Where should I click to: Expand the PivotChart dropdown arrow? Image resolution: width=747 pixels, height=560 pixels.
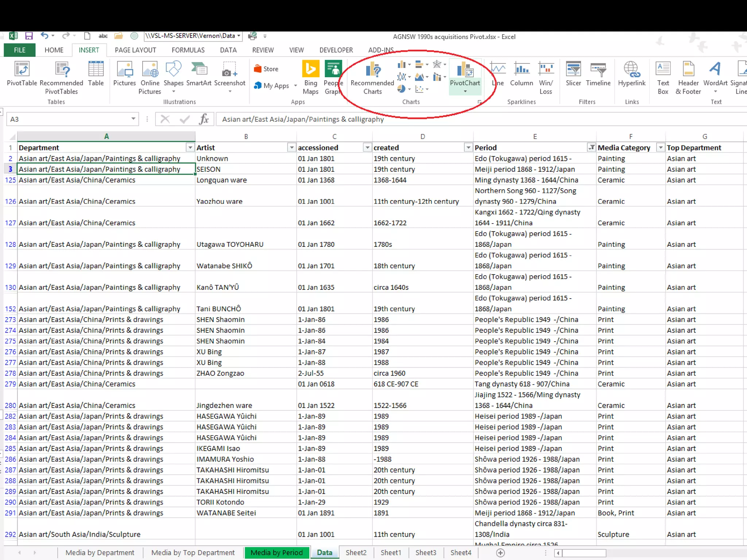[465, 92]
